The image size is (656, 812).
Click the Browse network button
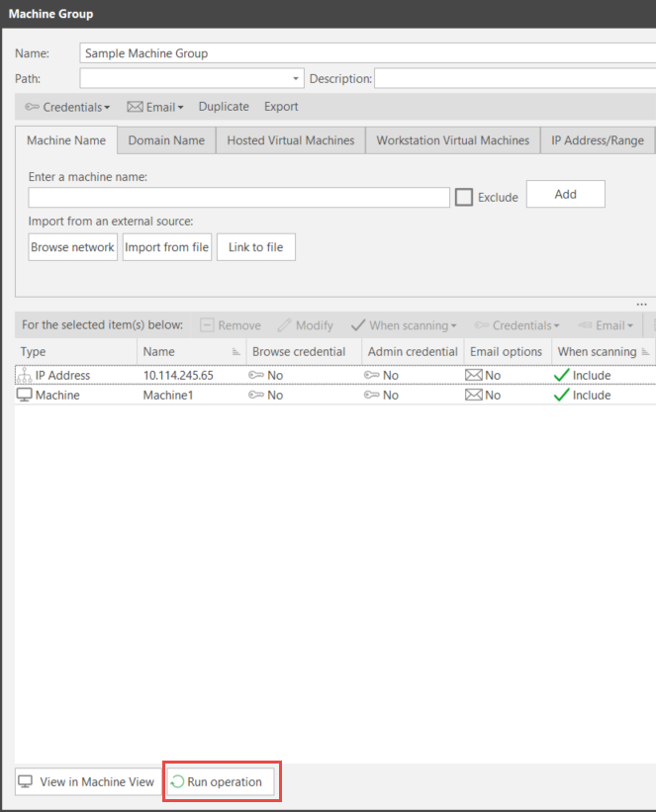[72, 247]
